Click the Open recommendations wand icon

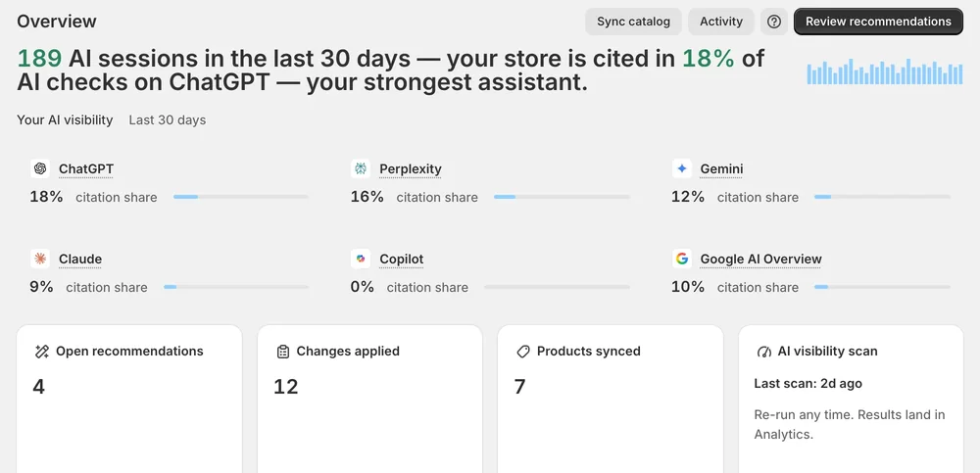click(42, 352)
